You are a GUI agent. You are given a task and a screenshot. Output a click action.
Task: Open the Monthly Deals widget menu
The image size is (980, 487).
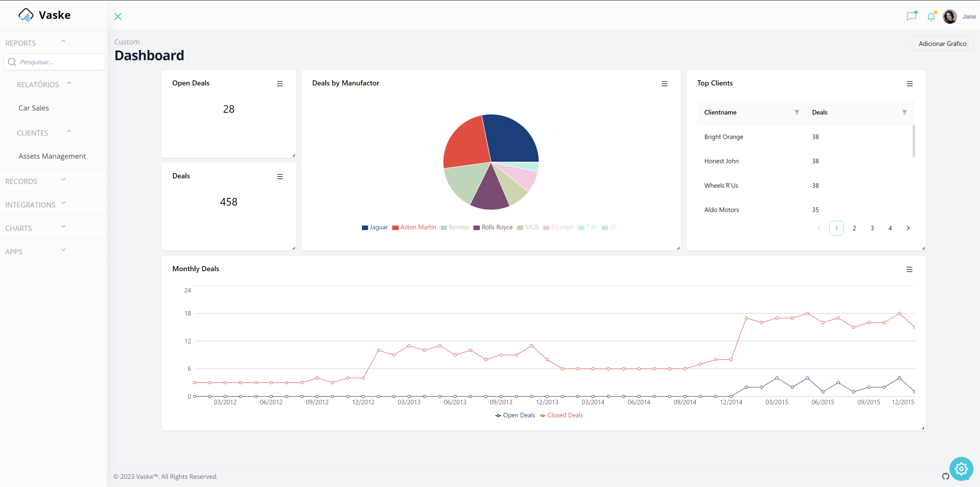[x=909, y=270]
